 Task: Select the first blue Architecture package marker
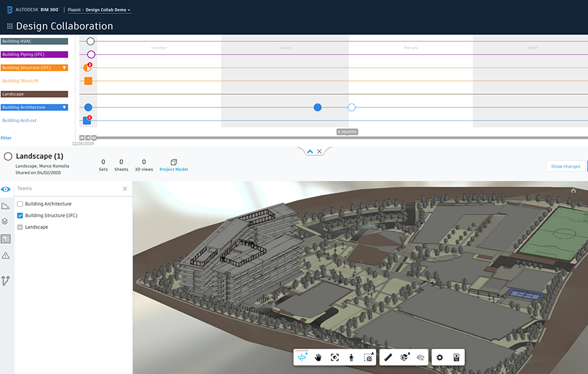click(88, 108)
